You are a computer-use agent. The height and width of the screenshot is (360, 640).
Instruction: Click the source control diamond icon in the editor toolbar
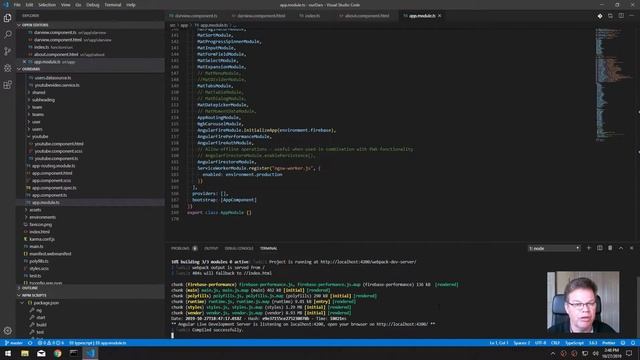600,16
